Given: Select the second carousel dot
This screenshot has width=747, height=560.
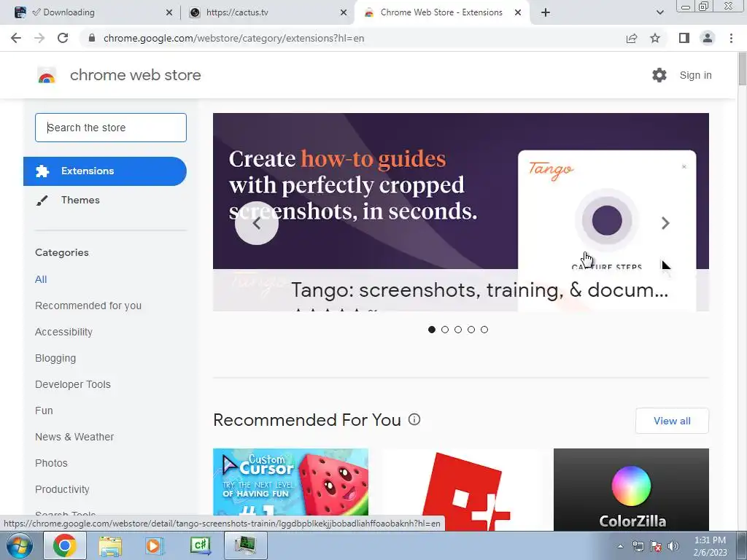Looking at the screenshot, I should click(445, 330).
